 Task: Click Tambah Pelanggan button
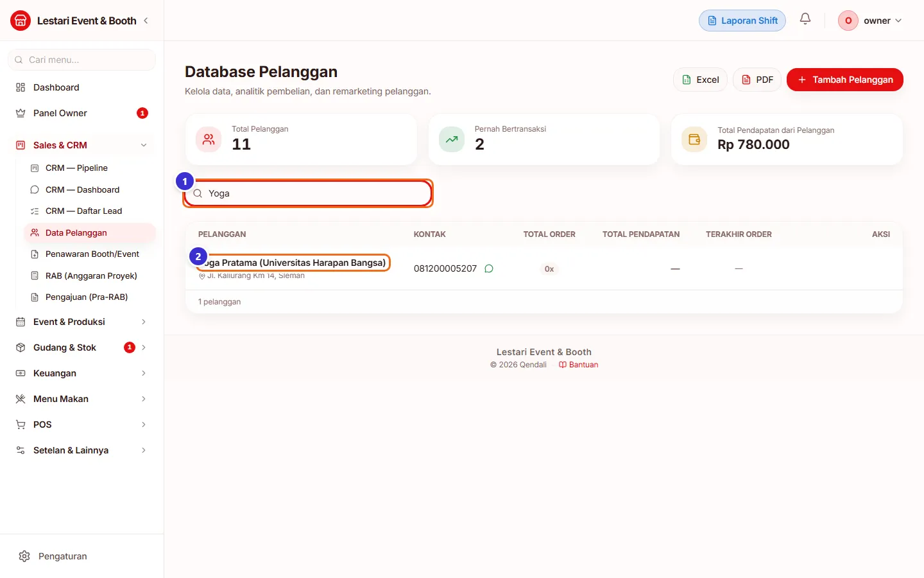click(x=845, y=80)
